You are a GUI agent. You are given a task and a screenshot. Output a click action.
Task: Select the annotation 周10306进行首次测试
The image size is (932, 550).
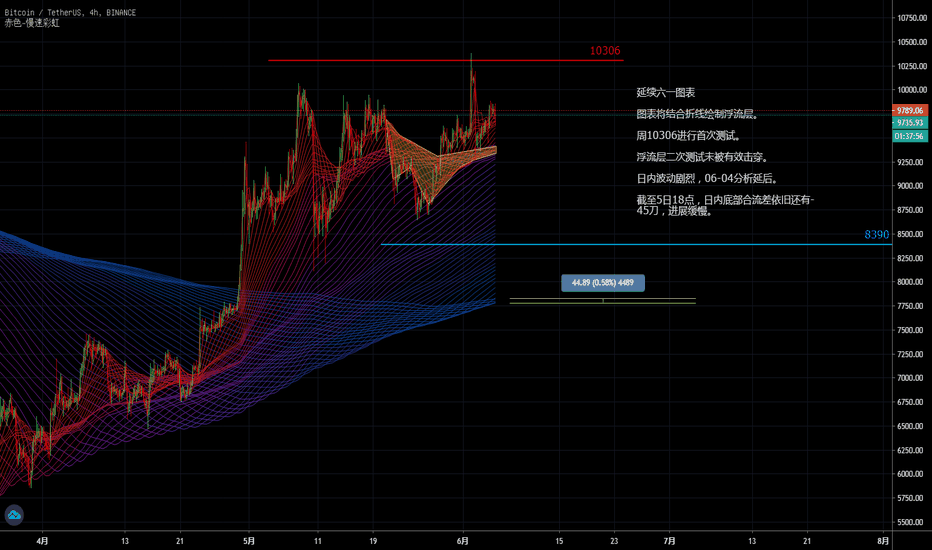pyautogui.click(x=689, y=136)
